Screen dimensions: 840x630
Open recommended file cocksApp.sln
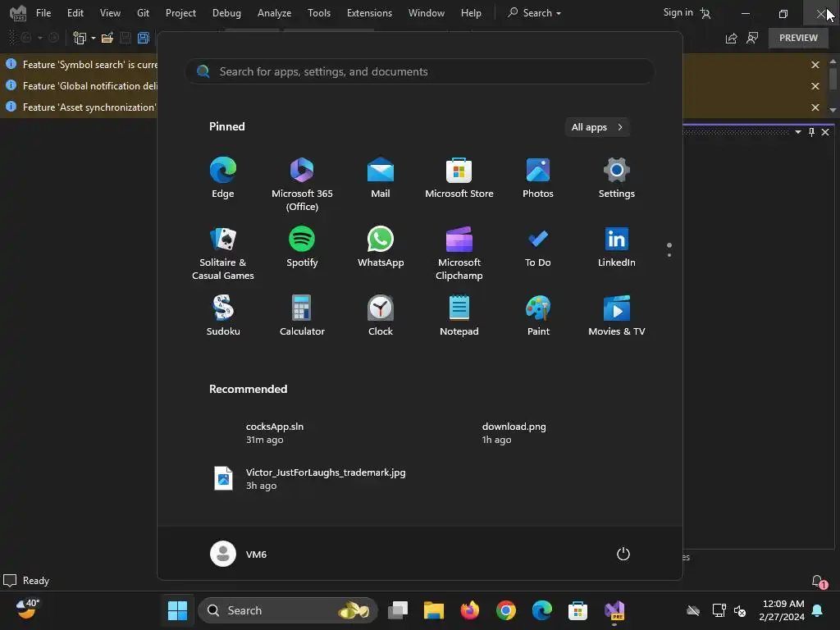coord(275,433)
